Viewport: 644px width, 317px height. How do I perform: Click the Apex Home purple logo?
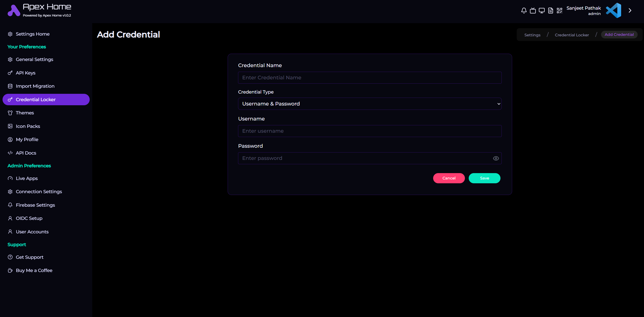click(x=14, y=11)
